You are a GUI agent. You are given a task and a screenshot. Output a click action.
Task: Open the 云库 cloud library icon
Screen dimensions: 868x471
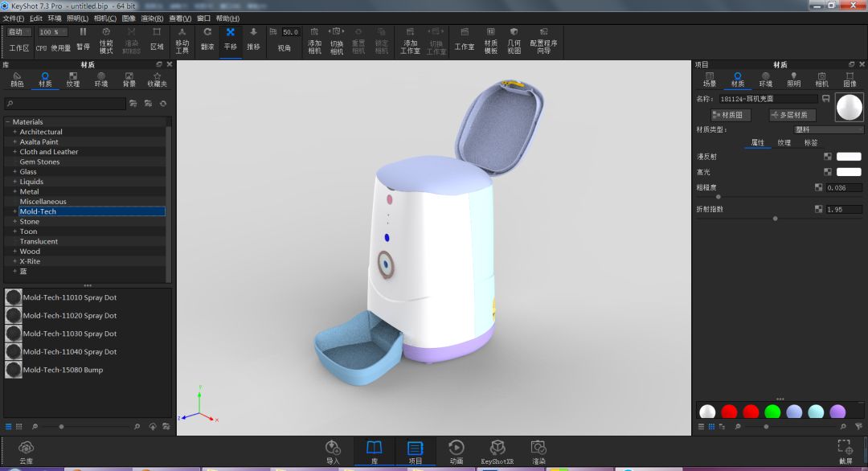tap(26, 452)
